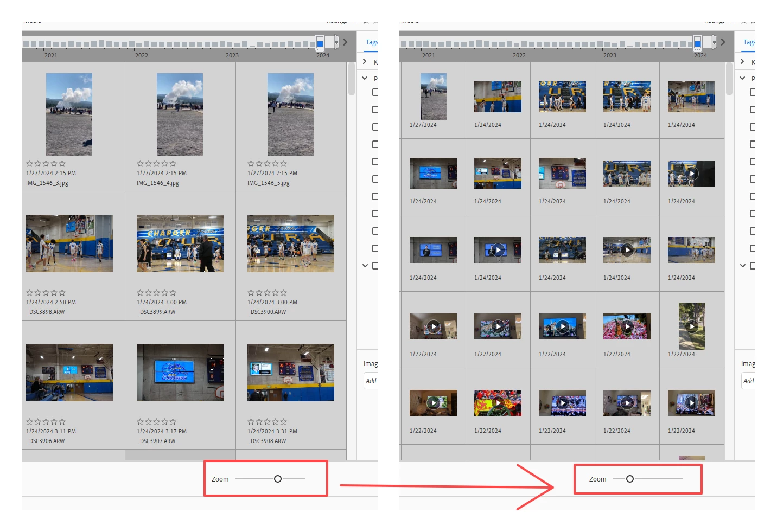This screenshot has width=777, height=532.
Task: Tick third checkbox under P category, right screenshot
Action: [x=753, y=127]
